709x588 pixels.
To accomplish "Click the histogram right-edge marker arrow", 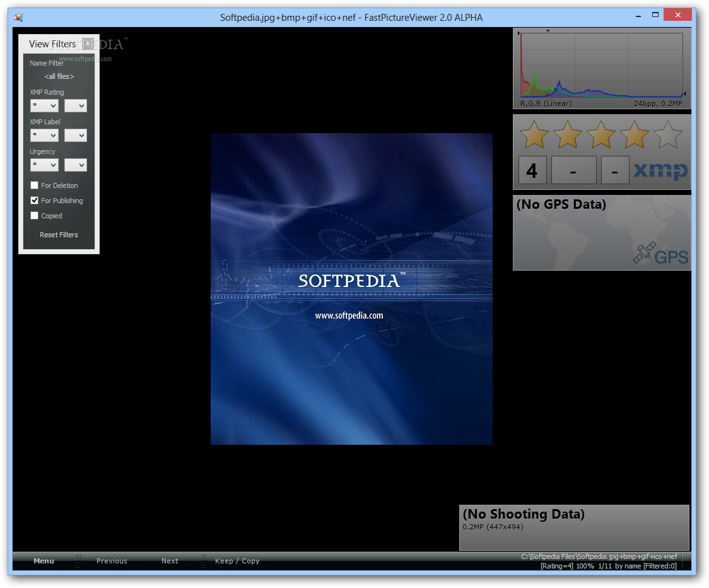I will (684, 93).
